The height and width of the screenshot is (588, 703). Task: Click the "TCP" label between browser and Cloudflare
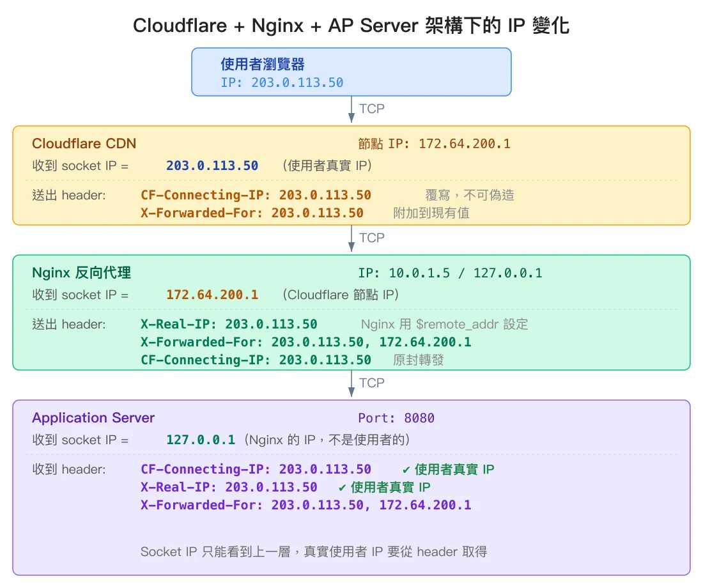372,109
